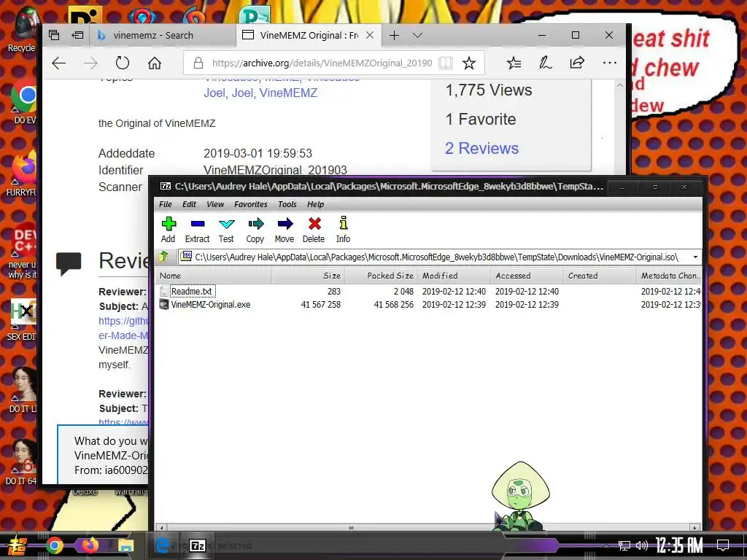Click the Move tool in 7-Zip
Image resolution: width=747 pixels, height=560 pixels.
coord(285,230)
